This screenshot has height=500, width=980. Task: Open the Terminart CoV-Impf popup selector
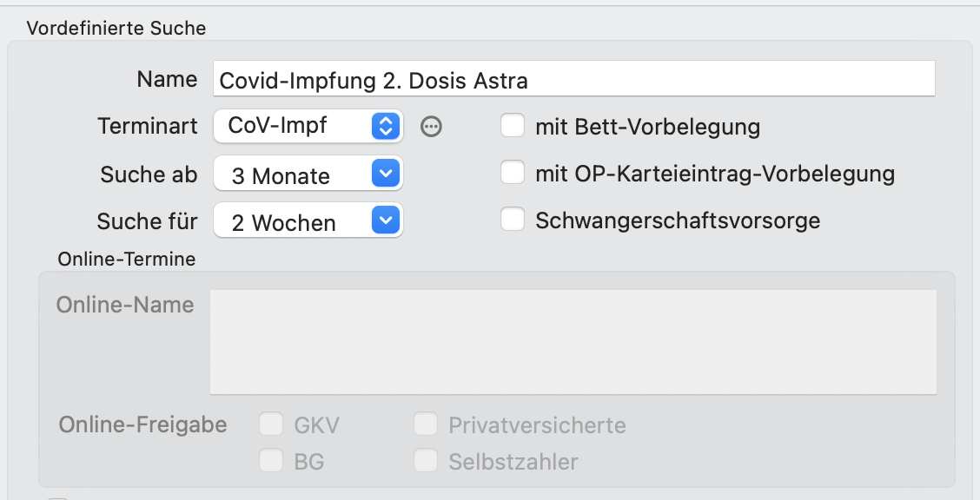point(308,126)
